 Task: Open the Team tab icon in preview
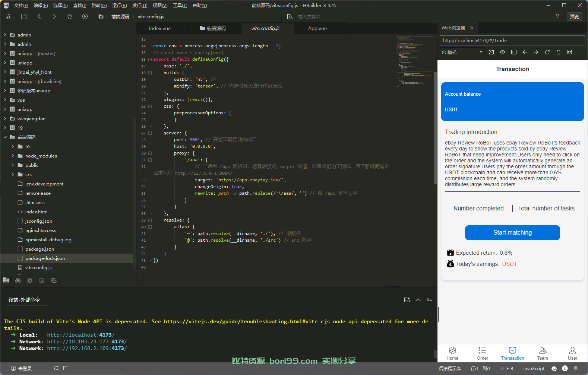pos(543,350)
